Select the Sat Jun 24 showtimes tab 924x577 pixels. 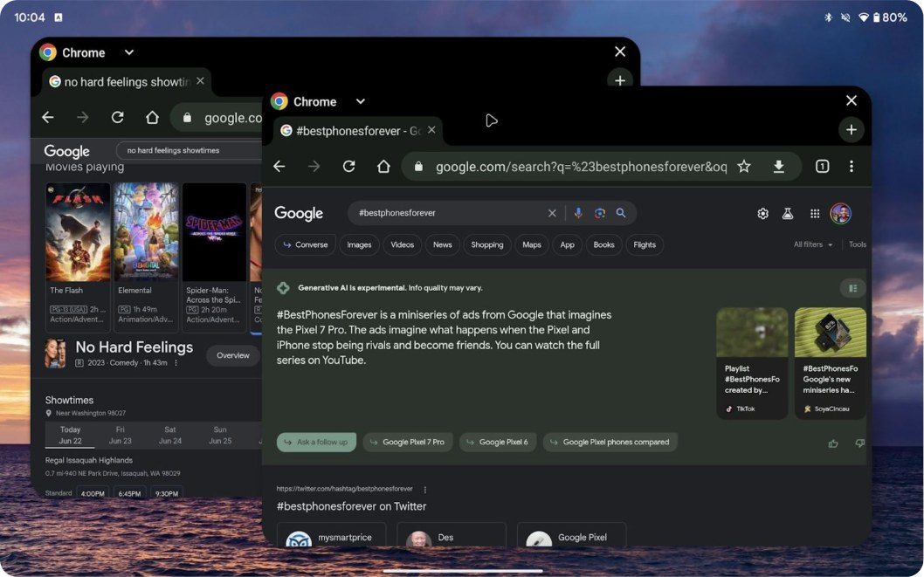(x=169, y=435)
